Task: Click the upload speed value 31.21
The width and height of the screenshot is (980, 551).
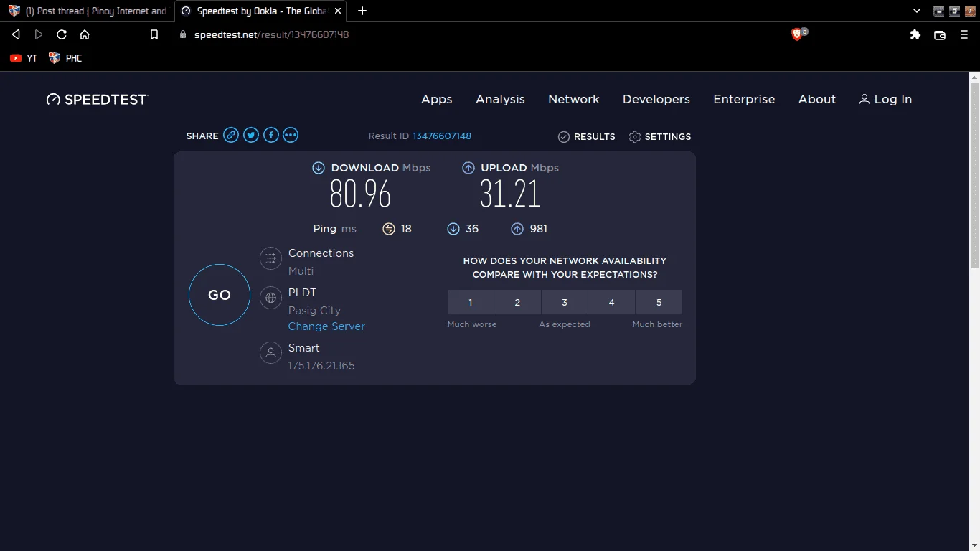Action: (510, 194)
